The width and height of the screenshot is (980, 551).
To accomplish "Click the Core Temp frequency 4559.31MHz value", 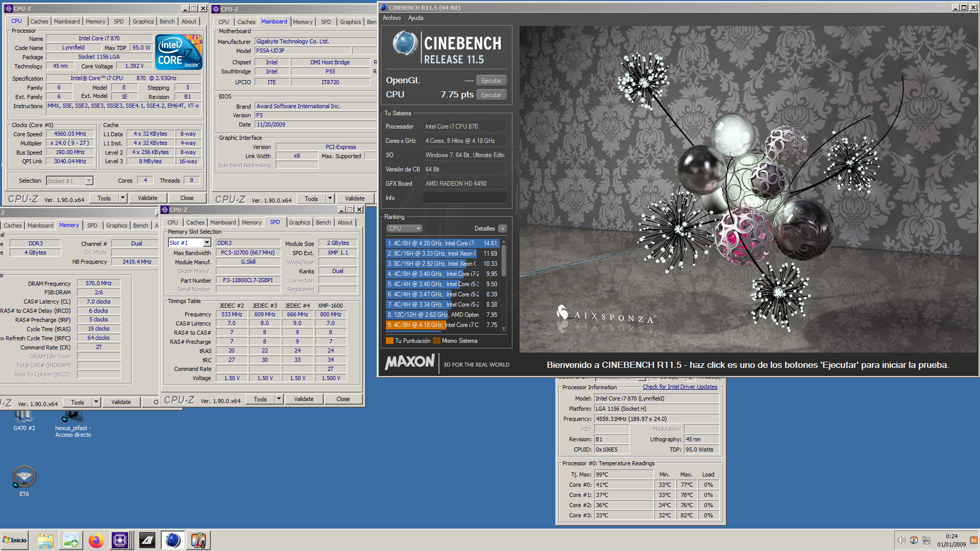I will point(656,419).
